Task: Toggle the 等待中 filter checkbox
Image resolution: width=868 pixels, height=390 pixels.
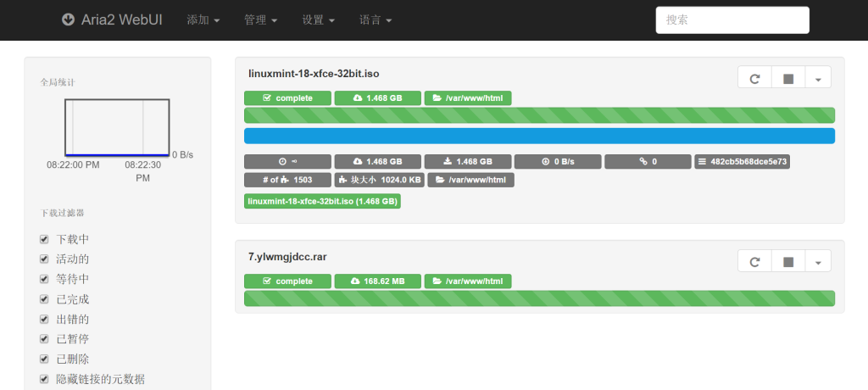Action: point(44,279)
